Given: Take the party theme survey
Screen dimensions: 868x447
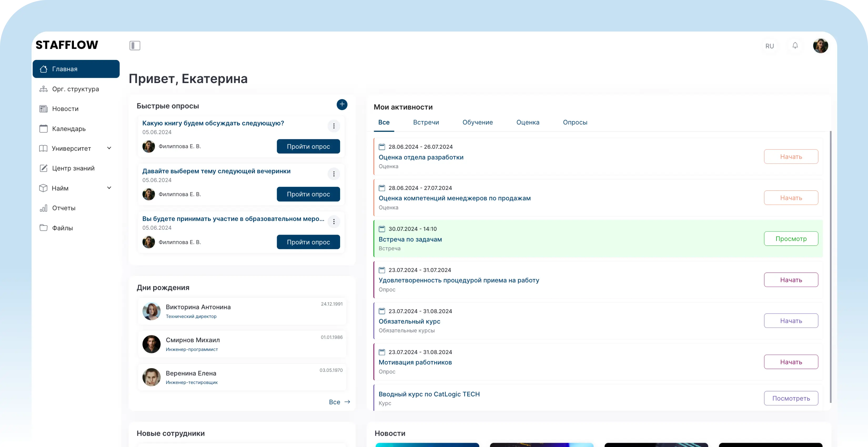Looking at the screenshot, I should pos(308,194).
